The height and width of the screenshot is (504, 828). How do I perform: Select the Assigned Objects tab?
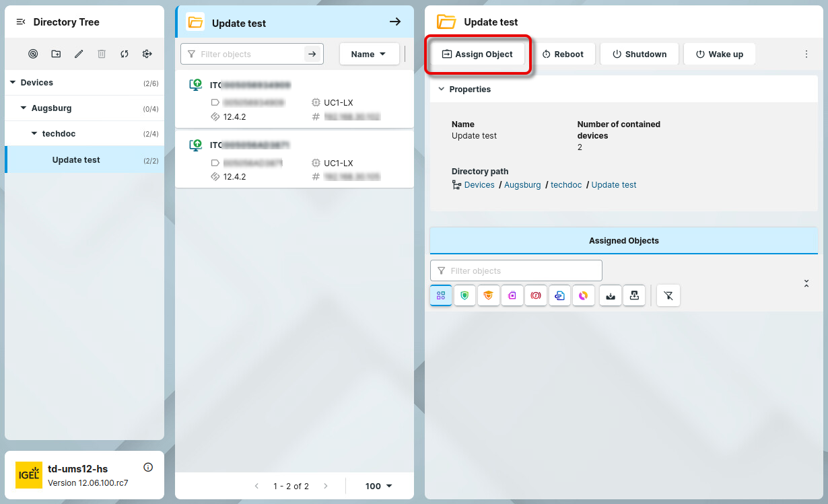pos(623,241)
